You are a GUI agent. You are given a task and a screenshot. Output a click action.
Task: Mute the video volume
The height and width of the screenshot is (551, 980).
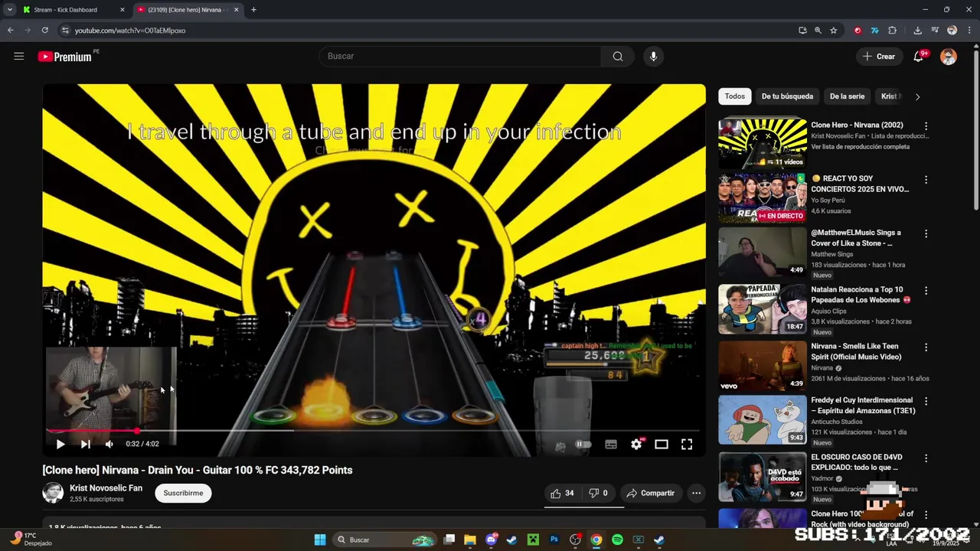pyautogui.click(x=109, y=444)
